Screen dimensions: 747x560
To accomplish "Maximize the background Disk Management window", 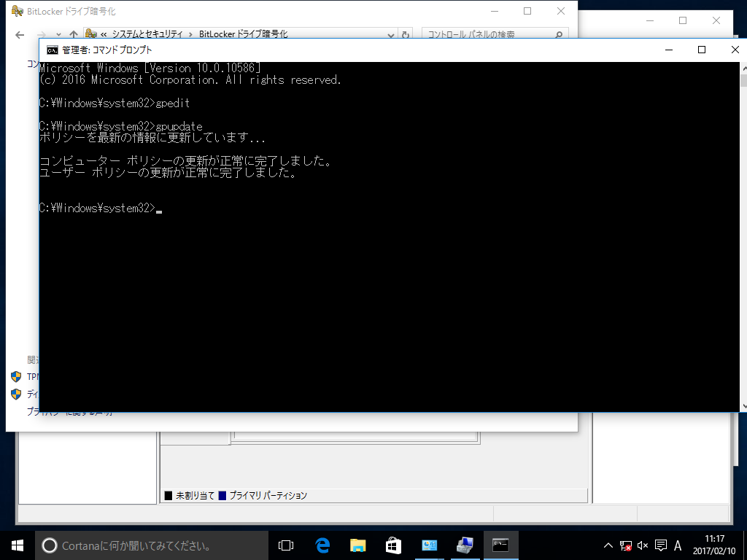I will (x=683, y=20).
